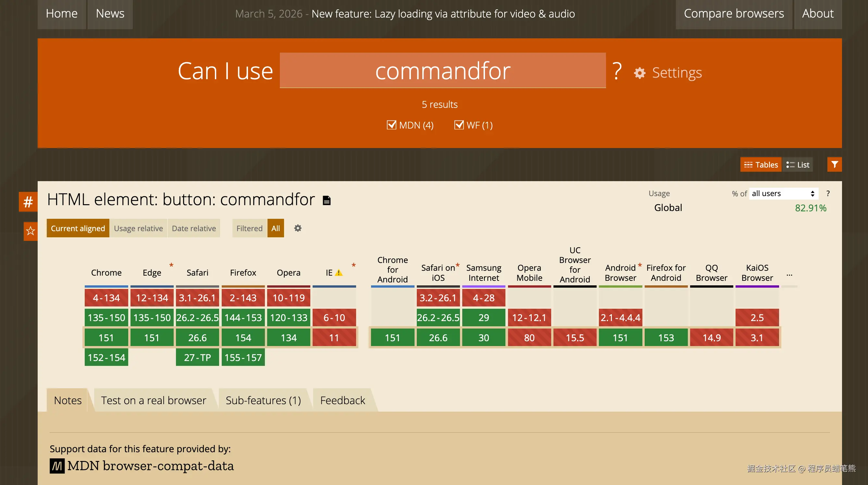868x485 pixels.
Task: Open the feature permalink hash icon
Action: point(28,202)
